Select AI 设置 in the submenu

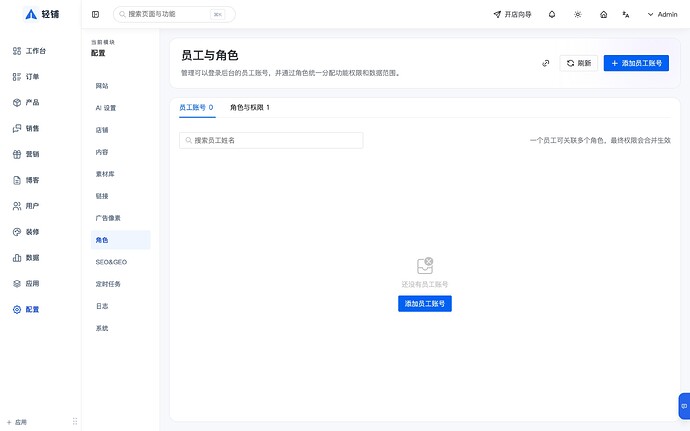[120, 108]
